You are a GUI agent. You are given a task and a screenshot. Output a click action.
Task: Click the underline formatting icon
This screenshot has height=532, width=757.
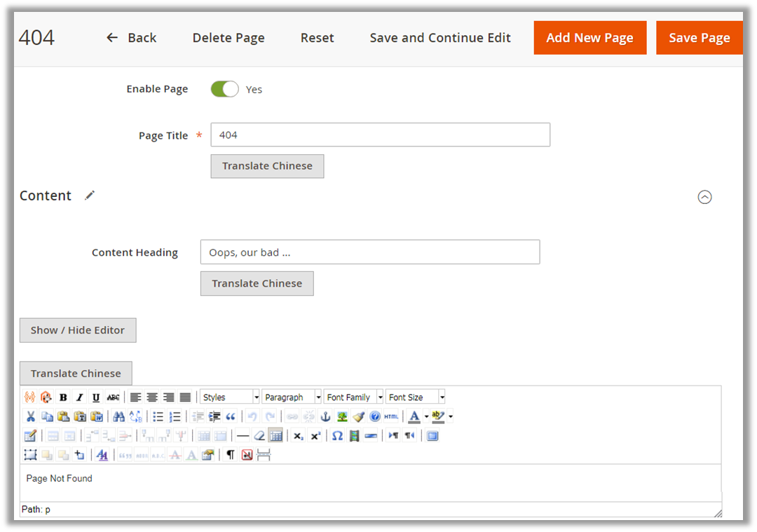(x=96, y=397)
